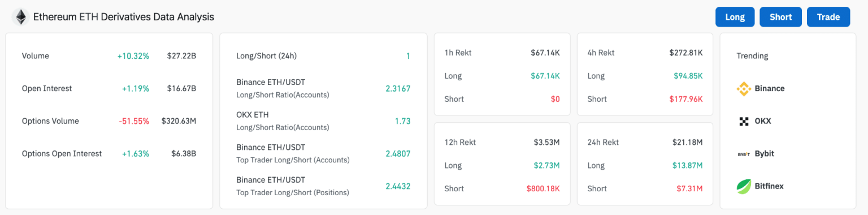Click the Open Interest $16.67B value
Image resolution: width=868 pixels, height=215 pixels.
pyautogui.click(x=181, y=89)
